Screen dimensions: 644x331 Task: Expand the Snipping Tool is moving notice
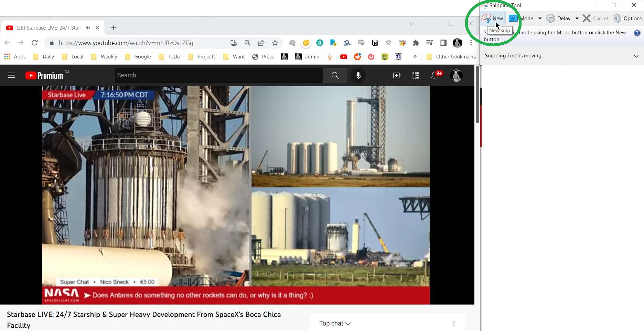pos(636,56)
